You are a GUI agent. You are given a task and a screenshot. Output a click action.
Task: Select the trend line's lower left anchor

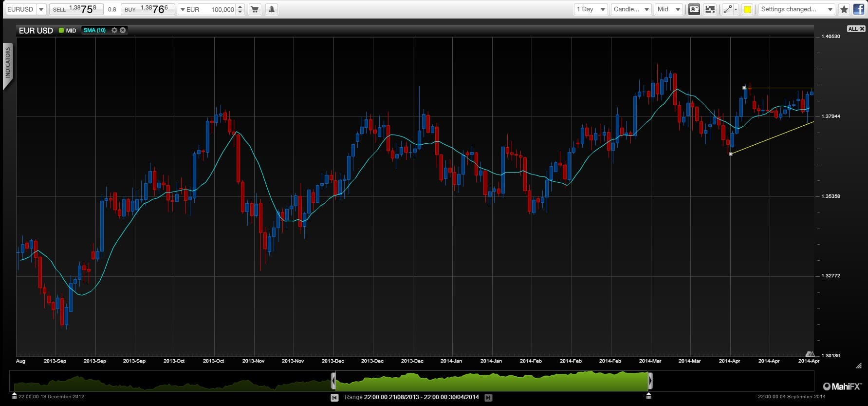[731, 154]
